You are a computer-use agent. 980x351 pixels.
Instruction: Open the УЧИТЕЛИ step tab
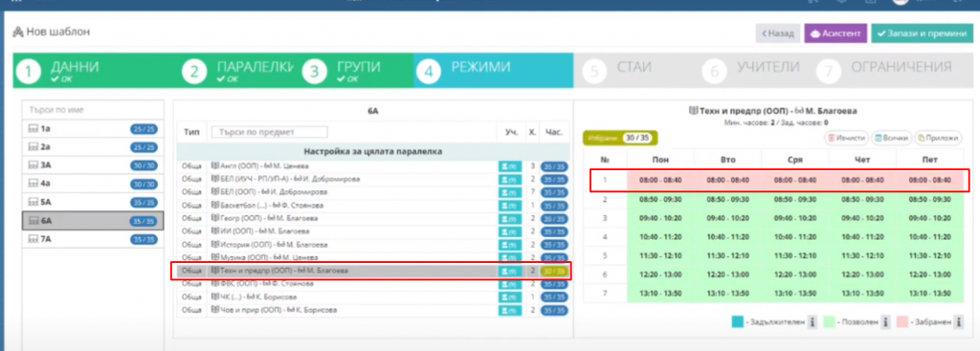pos(752,70)
